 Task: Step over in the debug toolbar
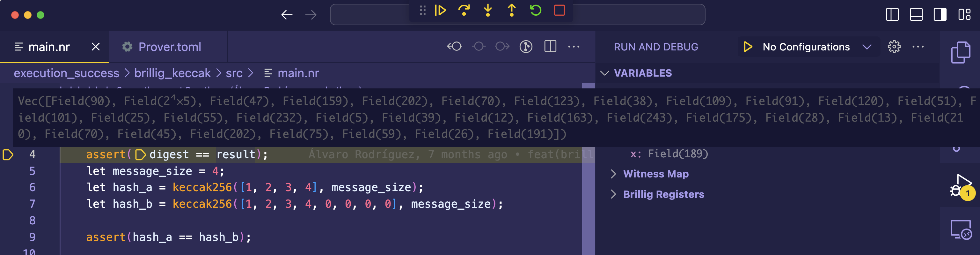tap(464, 10)
